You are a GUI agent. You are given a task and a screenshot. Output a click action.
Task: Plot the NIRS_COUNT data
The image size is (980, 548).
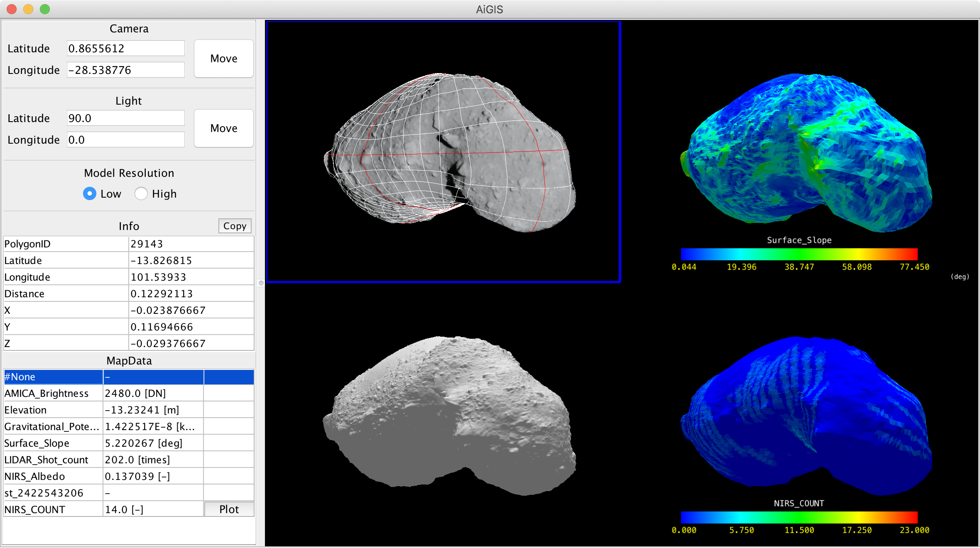(229, 509)
